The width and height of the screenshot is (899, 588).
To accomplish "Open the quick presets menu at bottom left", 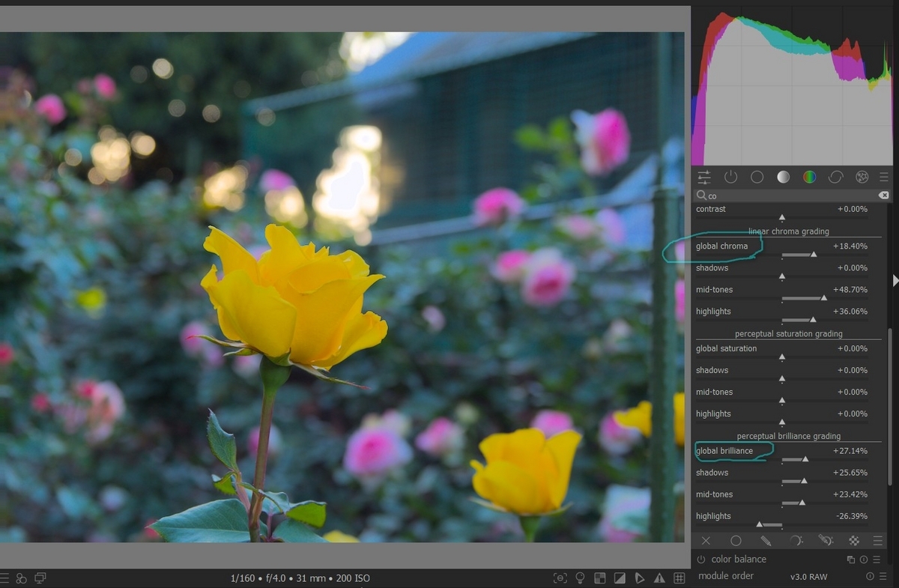I will [4, 578].
